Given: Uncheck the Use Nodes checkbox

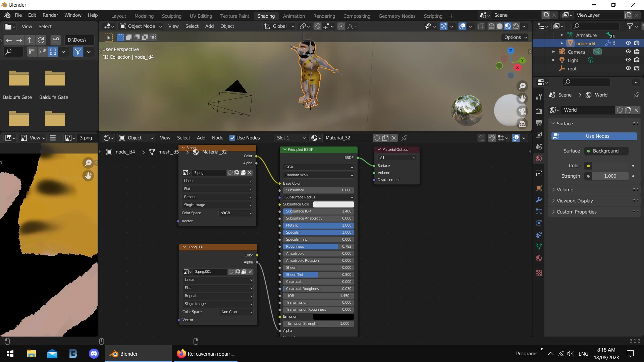Looking at the screenshot, I should [232, 138].
